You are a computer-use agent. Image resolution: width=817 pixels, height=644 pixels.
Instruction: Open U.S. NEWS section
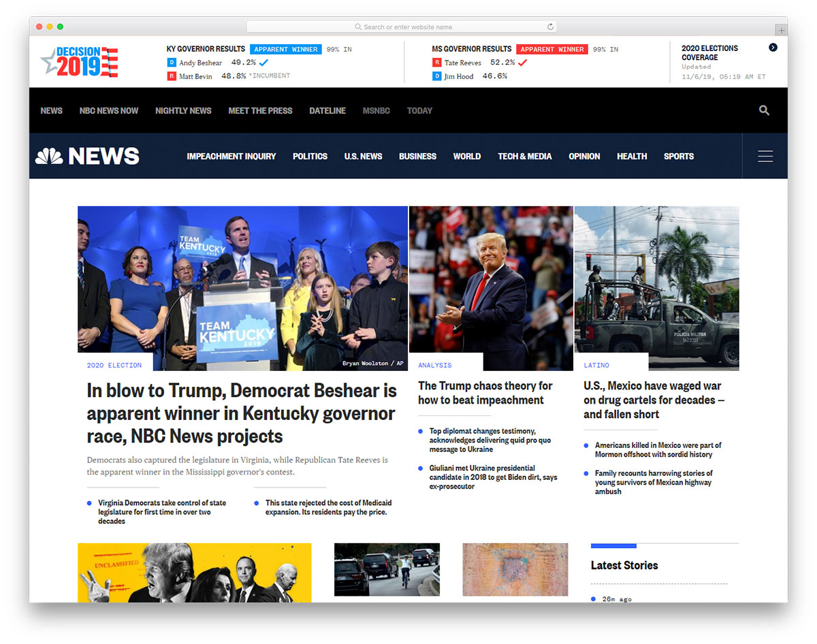363,156
